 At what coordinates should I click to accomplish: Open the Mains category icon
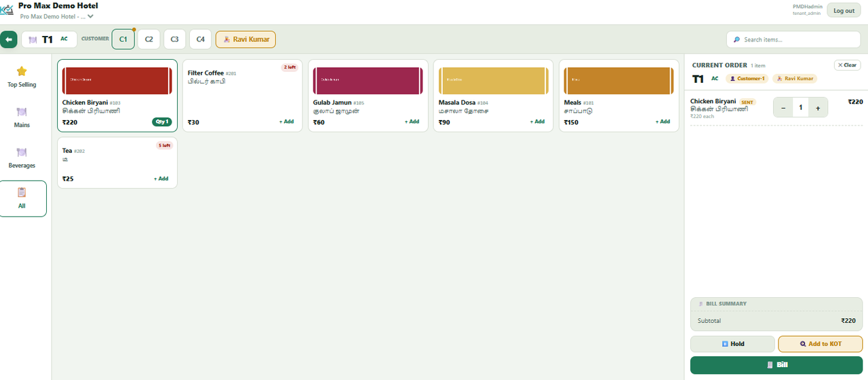(x=22, y=112)
